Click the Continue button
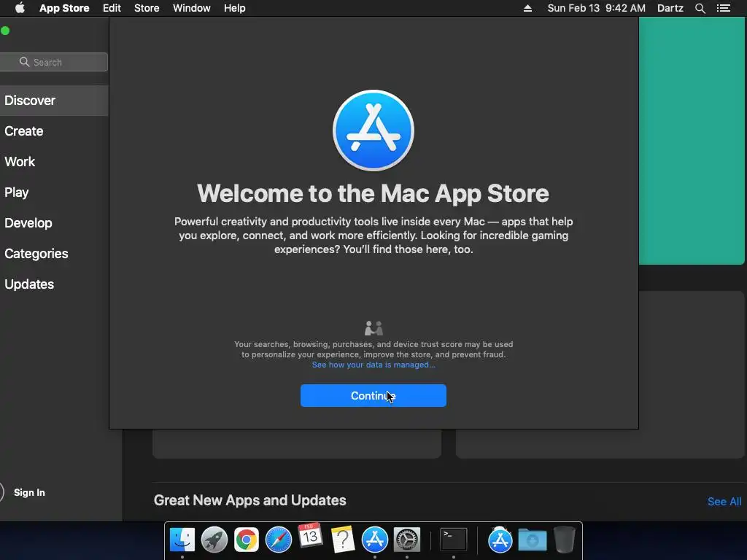 coord(373,396)
